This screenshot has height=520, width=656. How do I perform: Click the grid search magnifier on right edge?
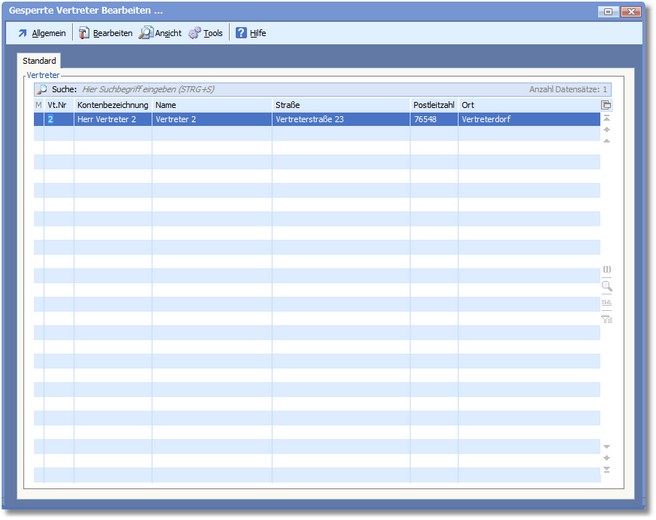pyautogui.click(x=606, y=286)
